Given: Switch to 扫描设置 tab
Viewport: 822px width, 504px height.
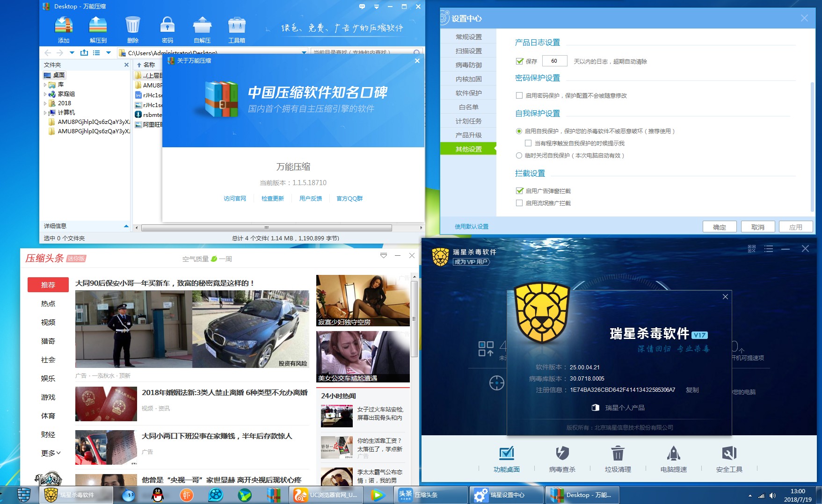Looking at the screenshot, I should pos(468,51).
